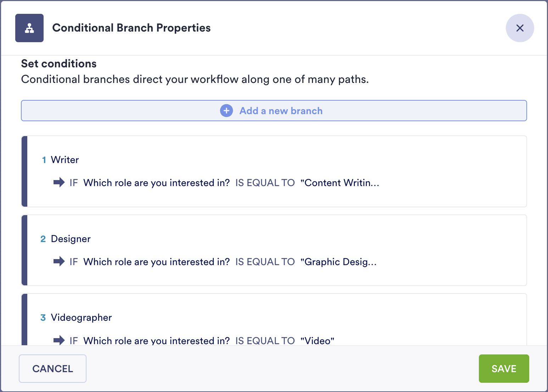Select the Designer condition question text
Screen dimensions: 548x392
[x=156, y=262]
